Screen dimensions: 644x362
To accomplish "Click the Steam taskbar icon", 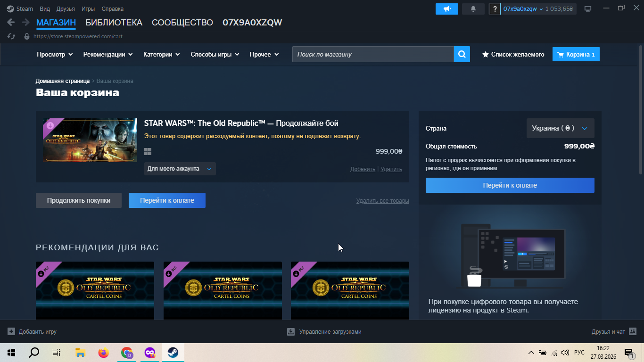I will tap(173, 353).
